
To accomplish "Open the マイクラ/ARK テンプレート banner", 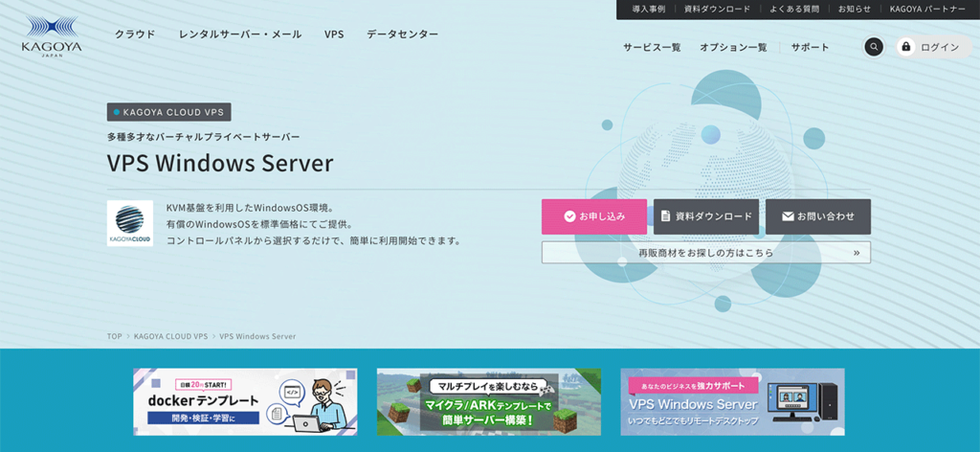I will point(489,401).
